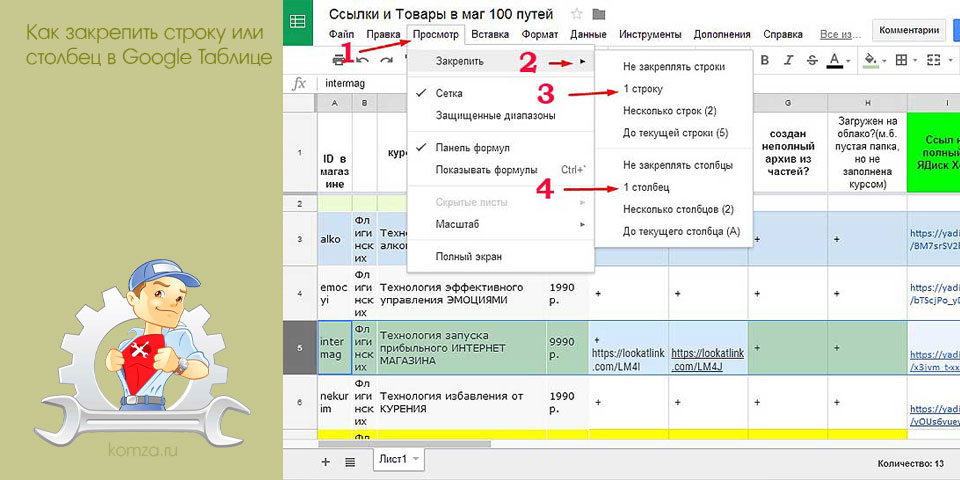Choose До текущей строки (5)

pyautogui.click(x=673, y=133)
